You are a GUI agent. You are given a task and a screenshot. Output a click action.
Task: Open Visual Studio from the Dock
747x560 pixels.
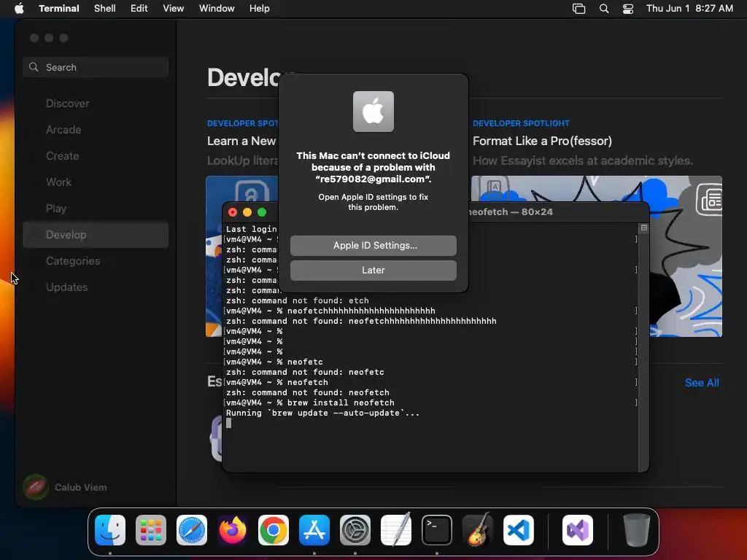pyautogui.click(x=578, y=530)
